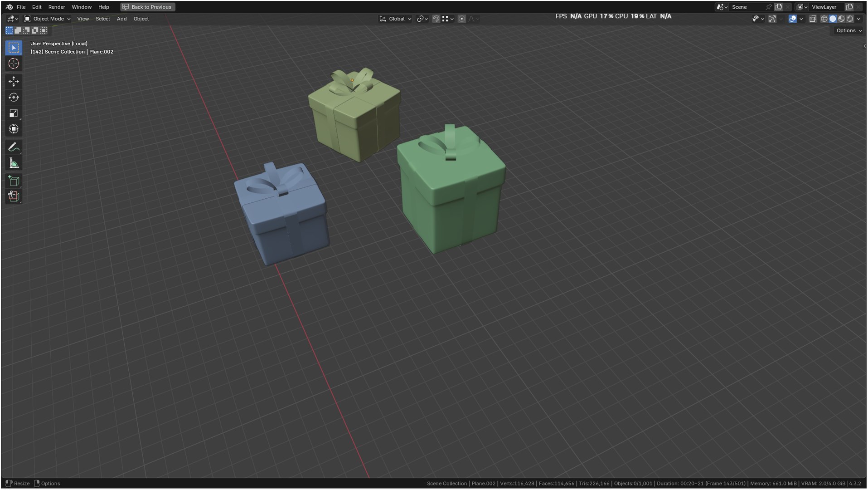Screen dimensions: 868x490
Task: Select the Select Box tool
Action: 14,48
